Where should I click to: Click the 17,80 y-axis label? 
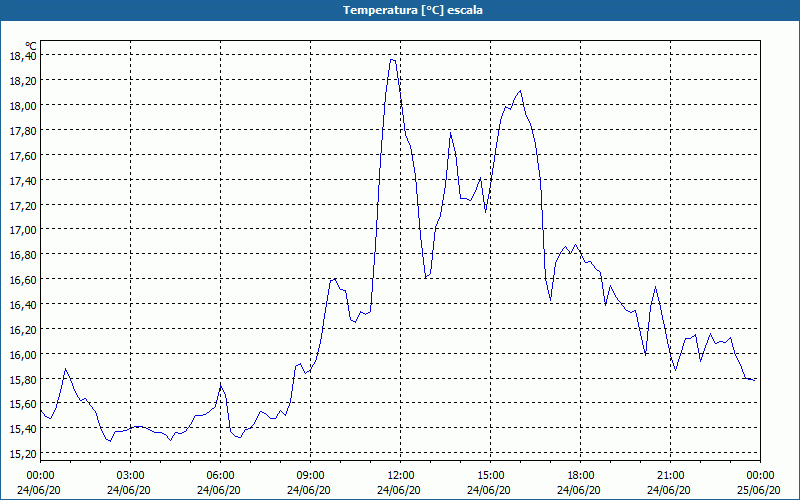pos(23,131)
